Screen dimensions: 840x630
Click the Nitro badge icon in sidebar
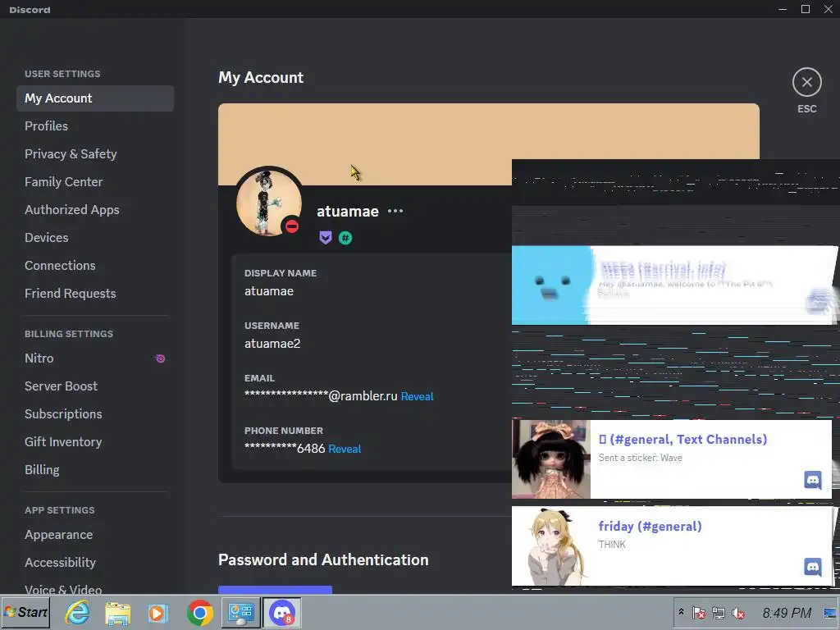click(x=160, y=358)
